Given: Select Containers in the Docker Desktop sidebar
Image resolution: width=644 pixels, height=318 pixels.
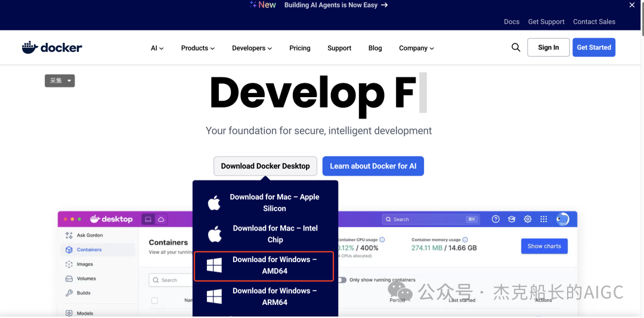Looking at the screenshot, I should tap(98, 250).
